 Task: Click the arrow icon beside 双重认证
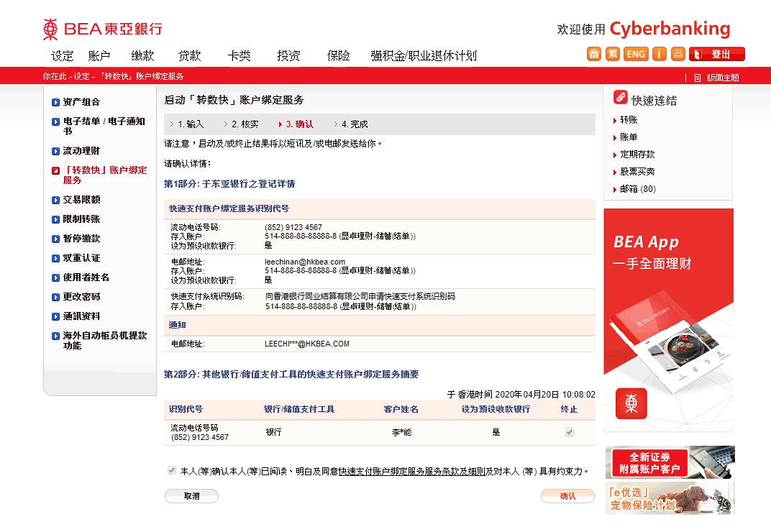click(x=55, y=258)
